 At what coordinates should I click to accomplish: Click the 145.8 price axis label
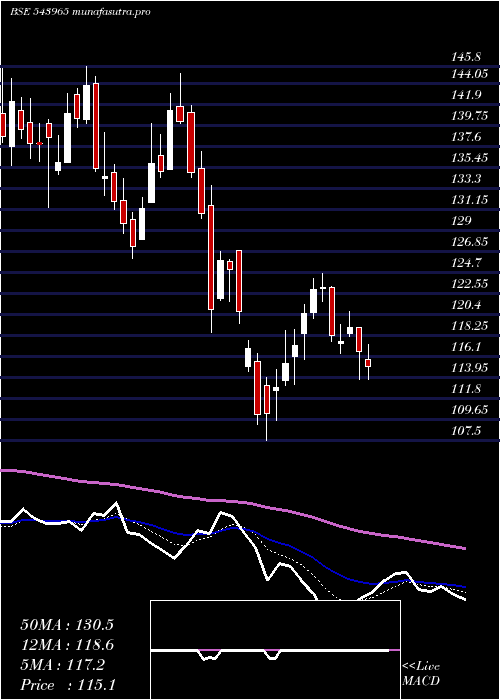pyautogui.click(x=466, y=57)
